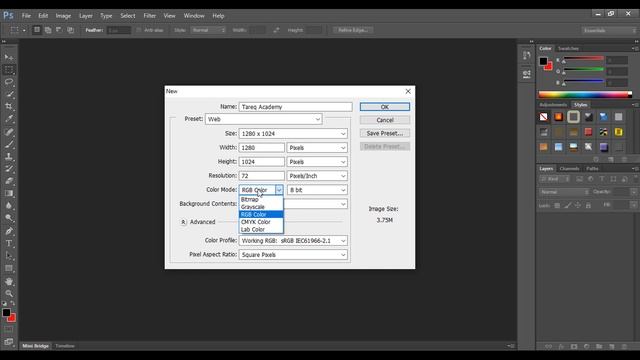Click foreground color swatch in toolbox
Viewport: 640px width, 360px height.
pyautogui.click(x=6, y=313)
